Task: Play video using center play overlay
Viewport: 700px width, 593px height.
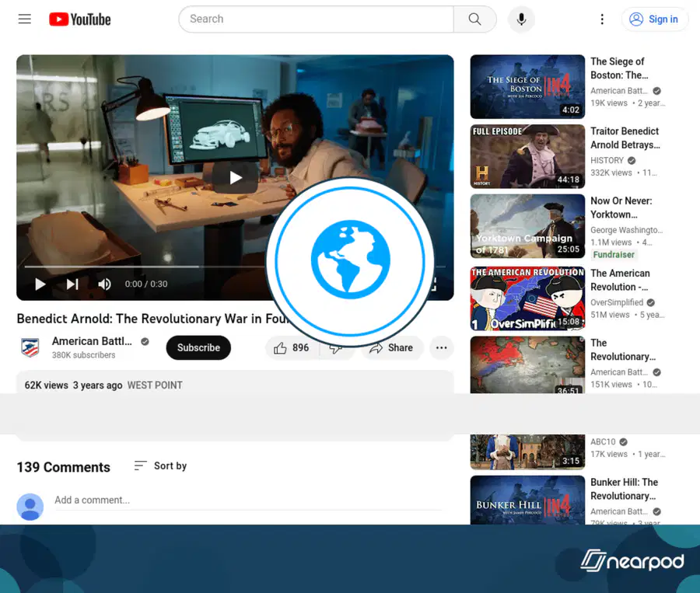Action: 235,177
